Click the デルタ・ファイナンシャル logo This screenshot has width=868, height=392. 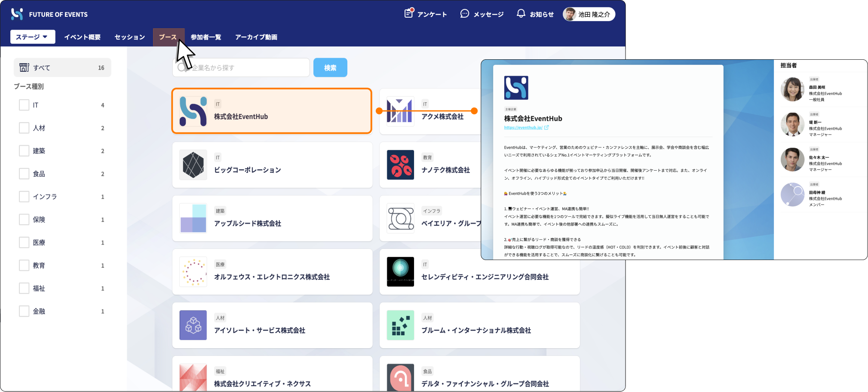(400, 377)
